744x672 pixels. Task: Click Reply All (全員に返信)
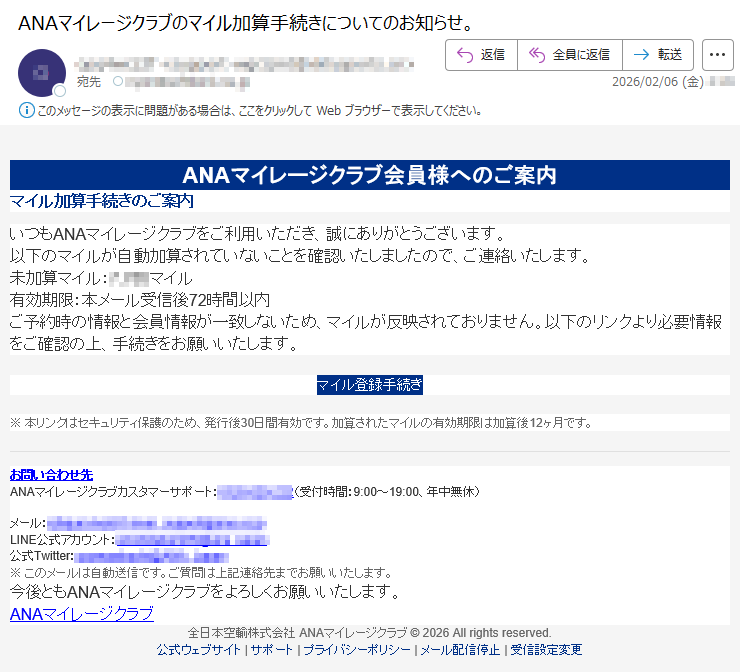(569, 55)
